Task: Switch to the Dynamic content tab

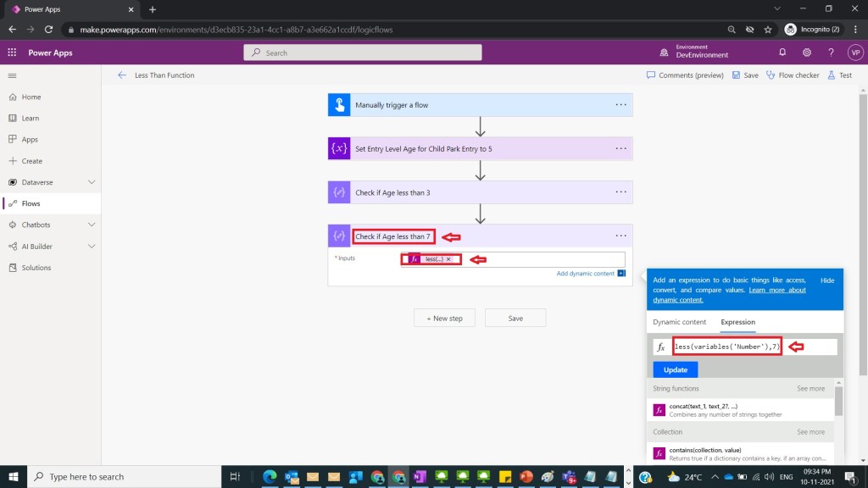Action: tap(679, 322)
